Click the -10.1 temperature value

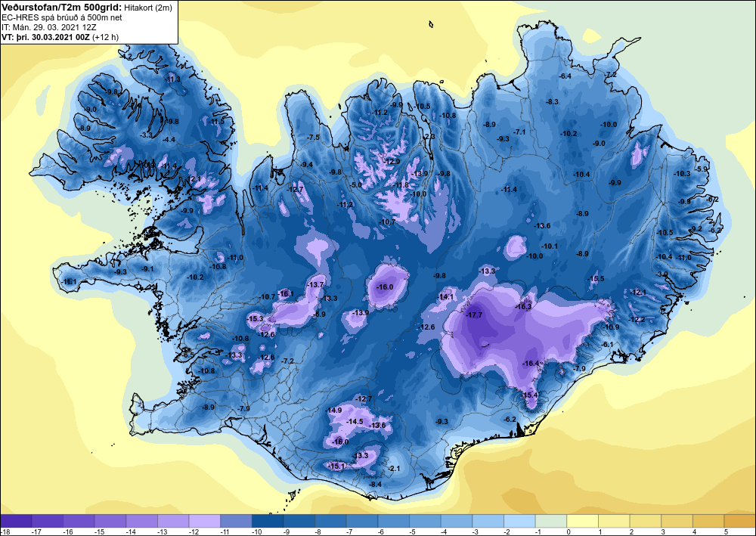(x=549, y=246)
